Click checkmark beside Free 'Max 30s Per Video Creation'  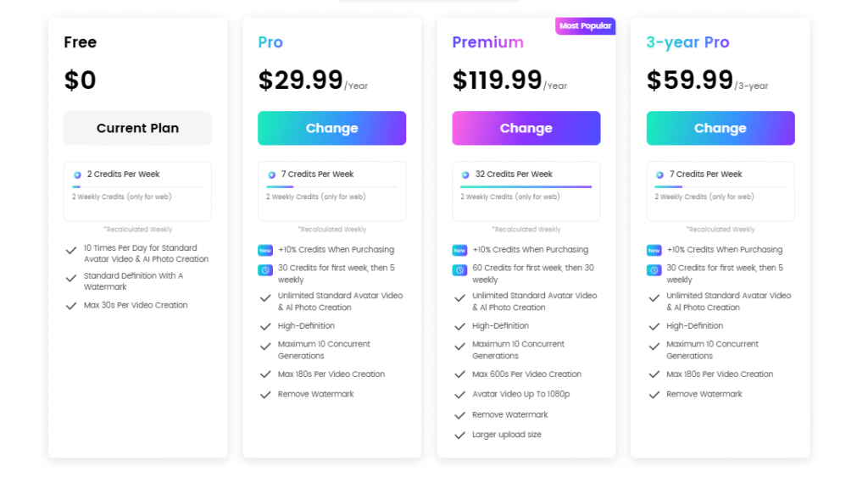click(71, 306)
